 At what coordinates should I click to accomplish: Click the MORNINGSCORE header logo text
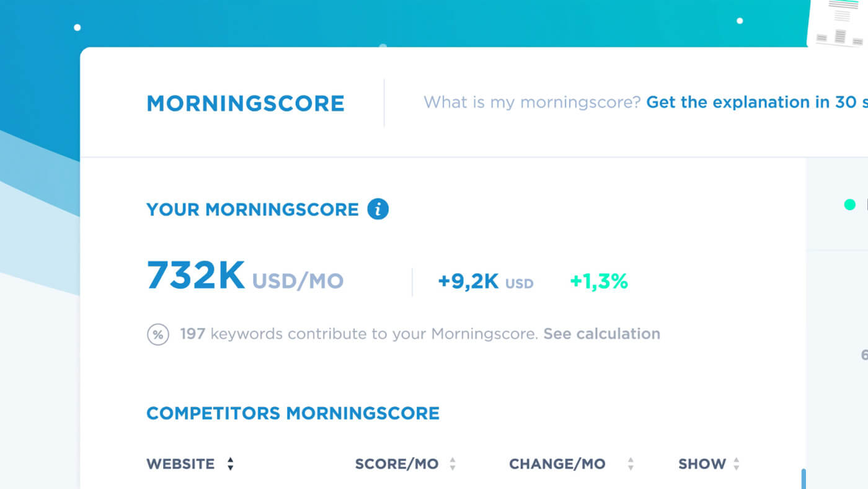(x=246, y=104)
